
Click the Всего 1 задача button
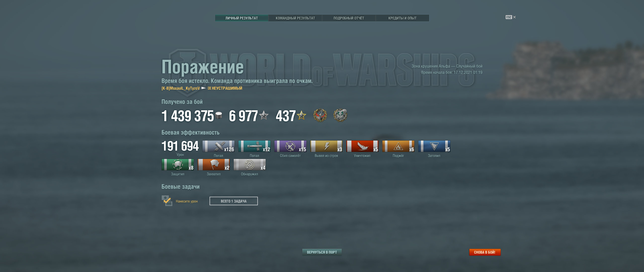coord(234,201)
